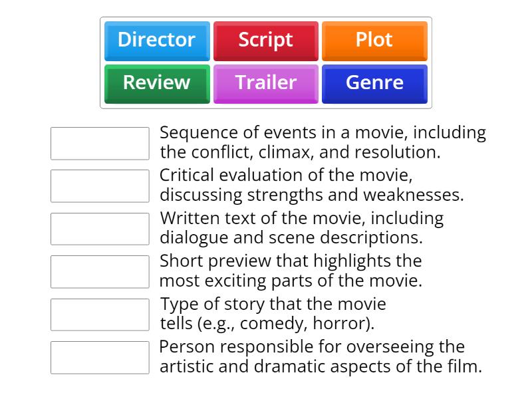Image resolution: width=532 pixels, height=399 pixels.
Task: Click the word tile panel containing all six terms
Action: click(x=266, y=62)
